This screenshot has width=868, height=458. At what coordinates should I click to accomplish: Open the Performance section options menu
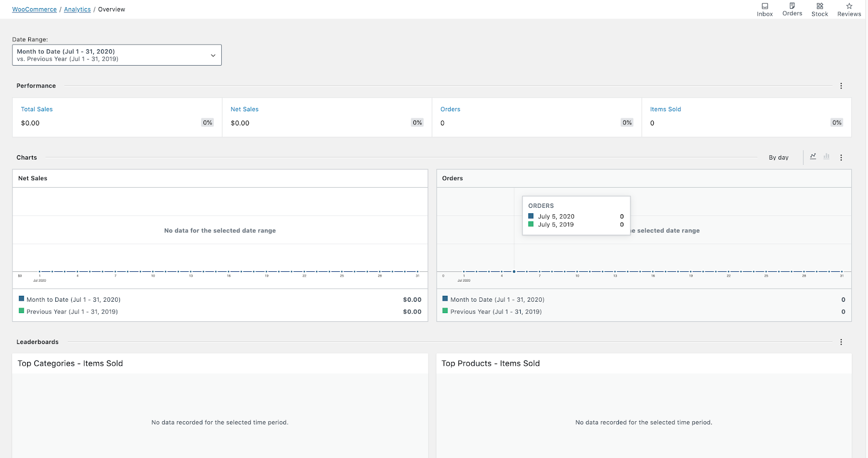click(x=841, y=86)
